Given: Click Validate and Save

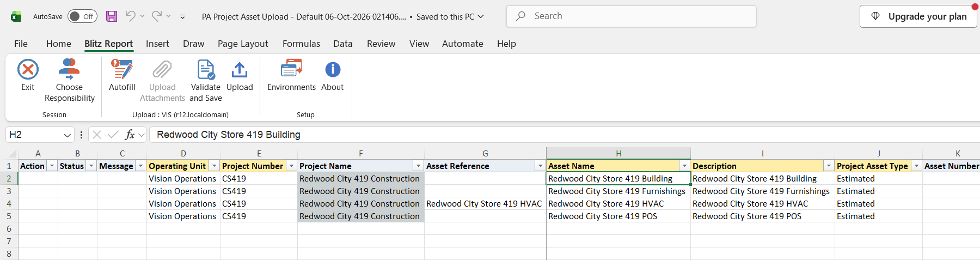Looking at the screenshot, I should (x=206, y=81).
